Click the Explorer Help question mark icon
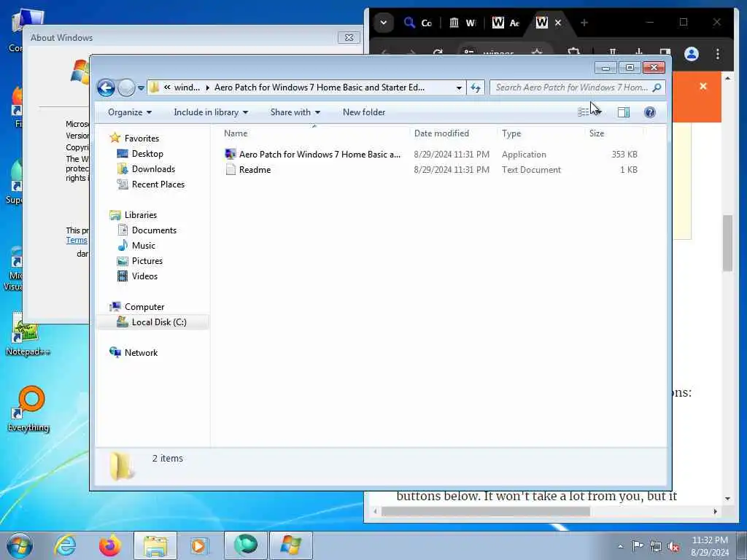This screenshot has width=747, height=560. (649, 112)
